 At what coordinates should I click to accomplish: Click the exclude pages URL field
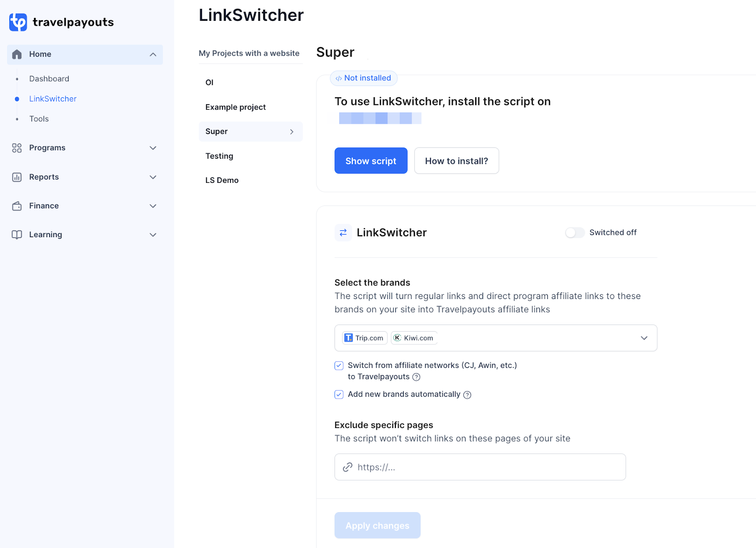coord(480,467)
